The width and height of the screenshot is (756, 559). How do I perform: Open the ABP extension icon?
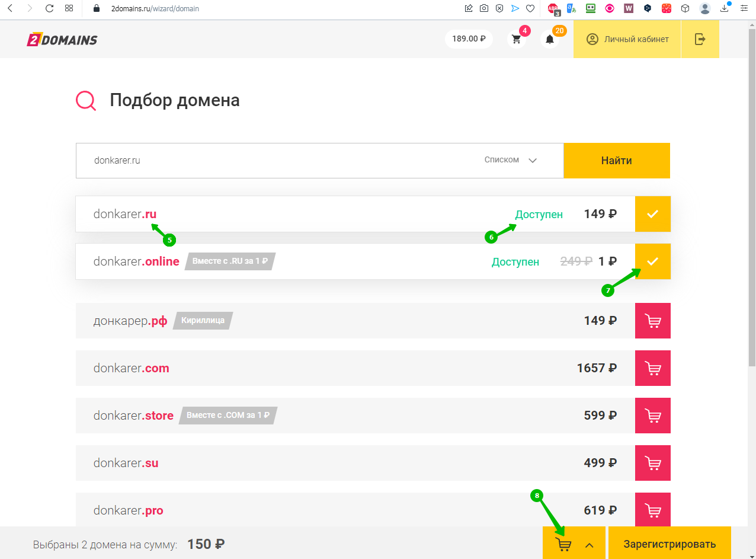553,9
